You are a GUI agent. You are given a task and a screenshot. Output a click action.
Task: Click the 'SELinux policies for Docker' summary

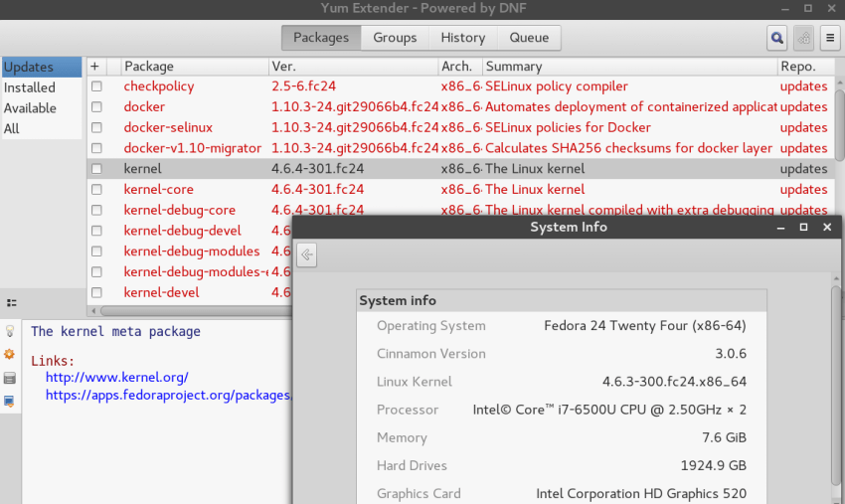(x=568, y=127)
